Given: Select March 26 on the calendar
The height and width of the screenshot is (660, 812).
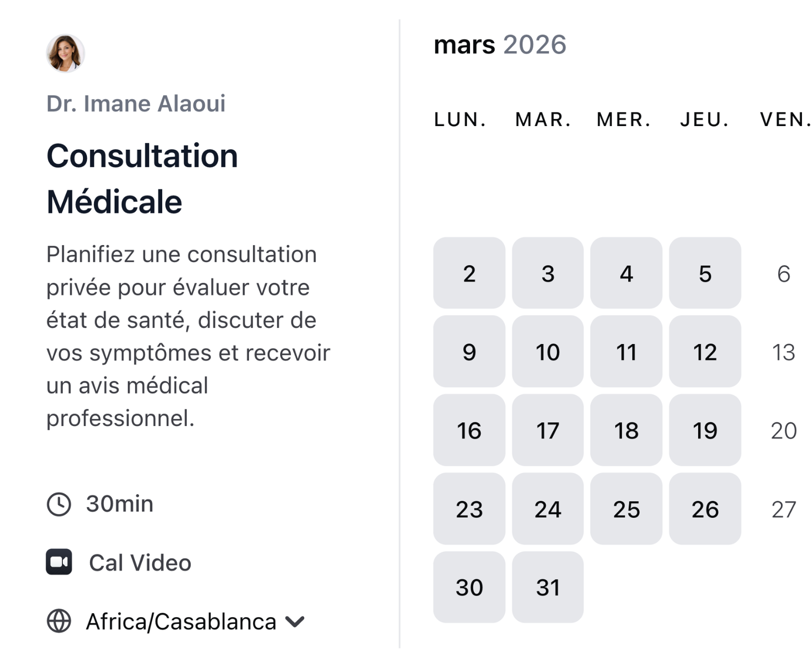Looking at the screenshot, I should coord(705,509).
